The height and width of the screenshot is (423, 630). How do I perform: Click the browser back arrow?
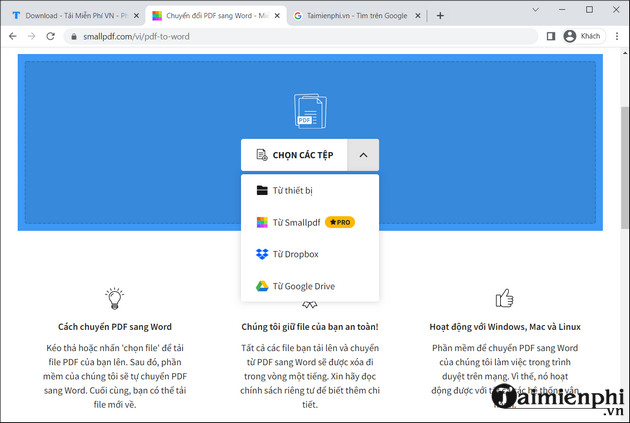click(12, 36)
